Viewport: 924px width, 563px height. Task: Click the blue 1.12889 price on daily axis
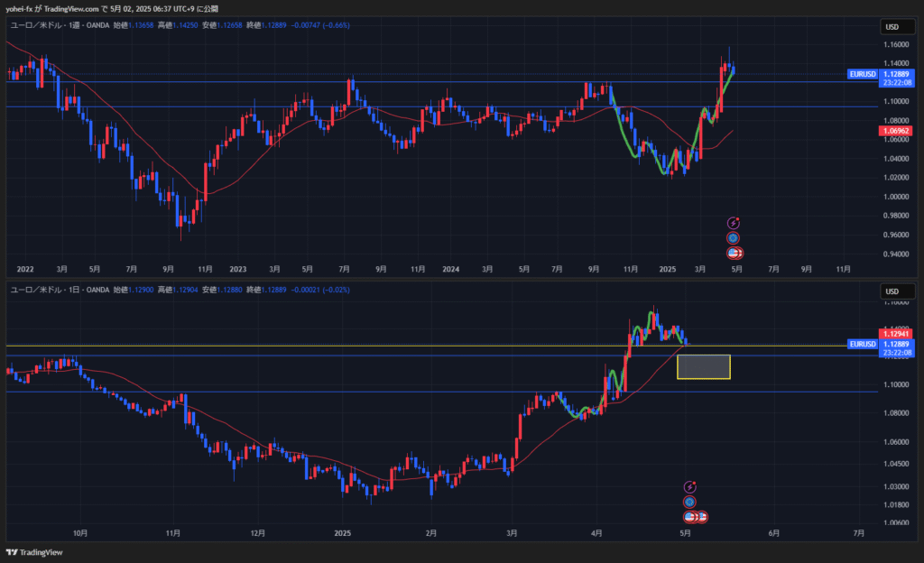(896, 344)
